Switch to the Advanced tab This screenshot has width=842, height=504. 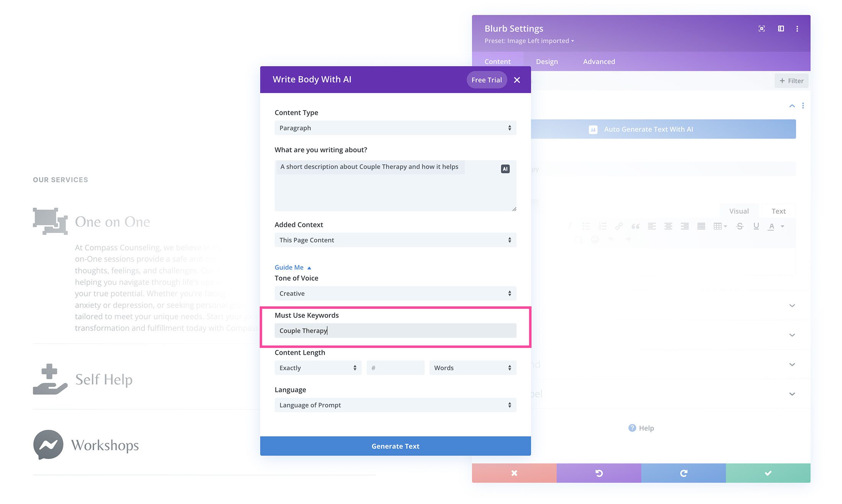[x=599, y=61]
